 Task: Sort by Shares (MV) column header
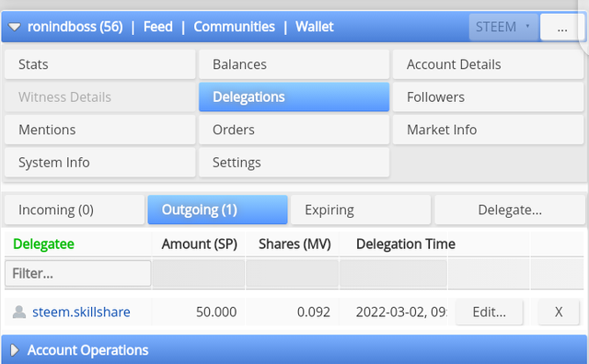tap(294, 245)
